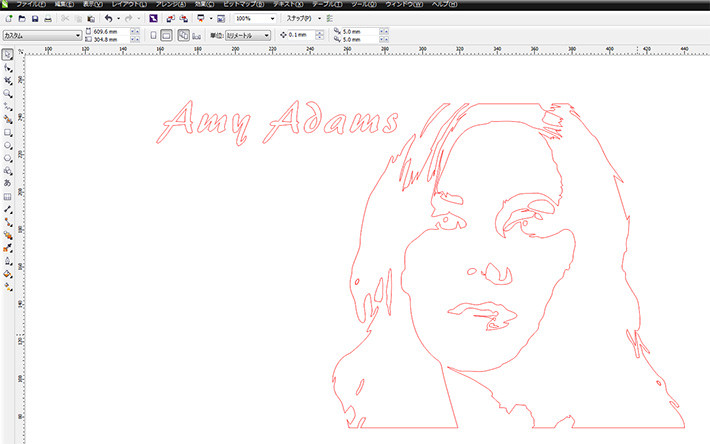Viewport: 710px width, 444px height.
Task: Select the Ellipse tool
Action: pos(8,145)
